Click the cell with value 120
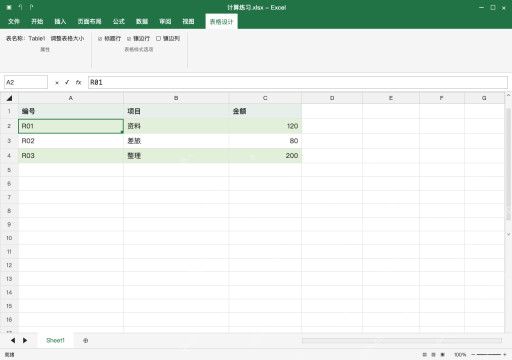This screenshot has height=360, width=512. coord(265,126)
